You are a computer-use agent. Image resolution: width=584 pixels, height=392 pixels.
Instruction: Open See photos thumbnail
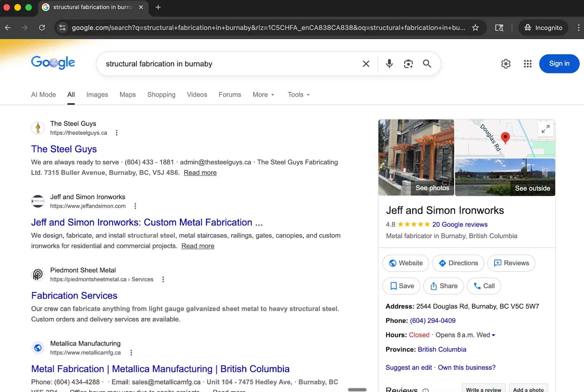416,158
